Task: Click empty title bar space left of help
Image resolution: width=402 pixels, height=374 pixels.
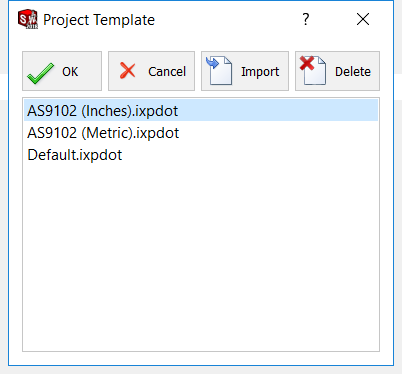Action: click(x=225, y=19)
